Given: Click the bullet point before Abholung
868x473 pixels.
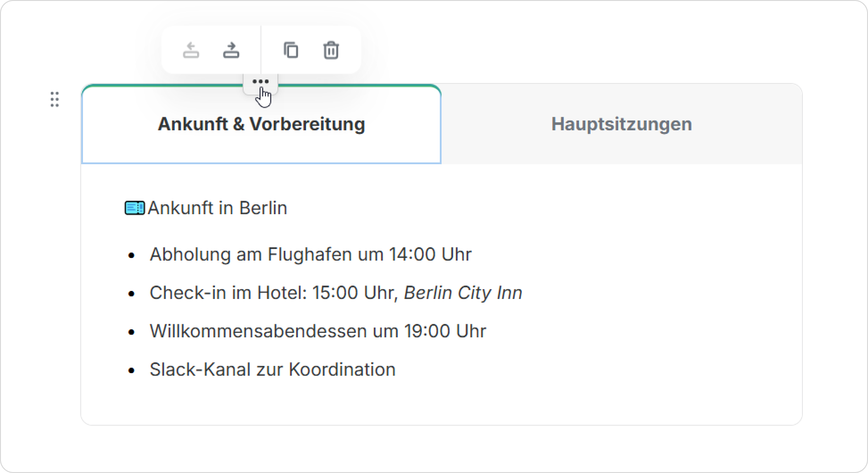Looking at the screenshot, I should (131, 255).
